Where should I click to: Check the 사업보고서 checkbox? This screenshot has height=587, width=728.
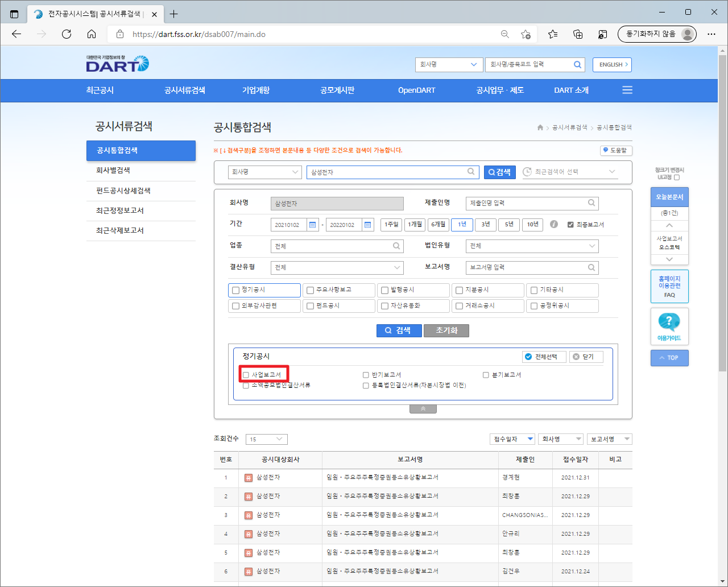pyautogui.click(x=246, y=375)
